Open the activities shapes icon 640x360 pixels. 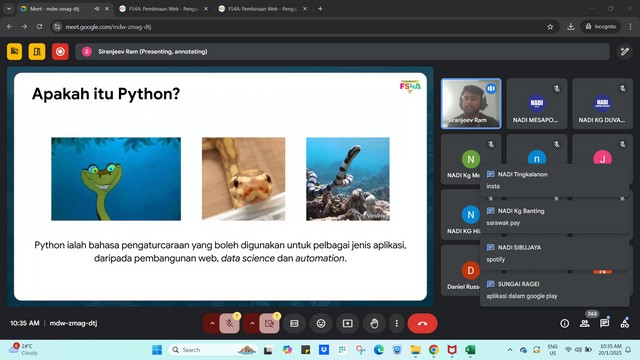tap(624, 324)
